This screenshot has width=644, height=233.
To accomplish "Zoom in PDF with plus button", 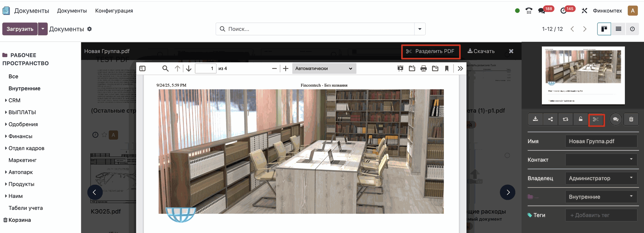I will (x=285, y=69).
